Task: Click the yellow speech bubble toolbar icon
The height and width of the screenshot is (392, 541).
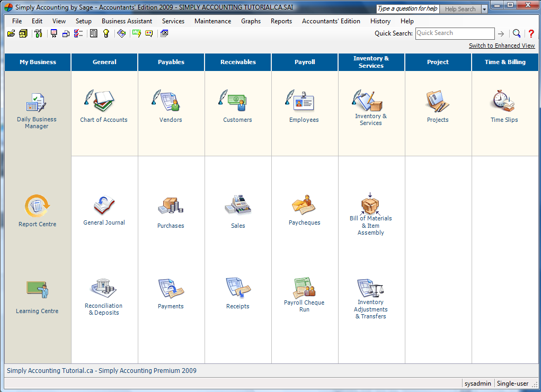Action: (x=149, y=33)
